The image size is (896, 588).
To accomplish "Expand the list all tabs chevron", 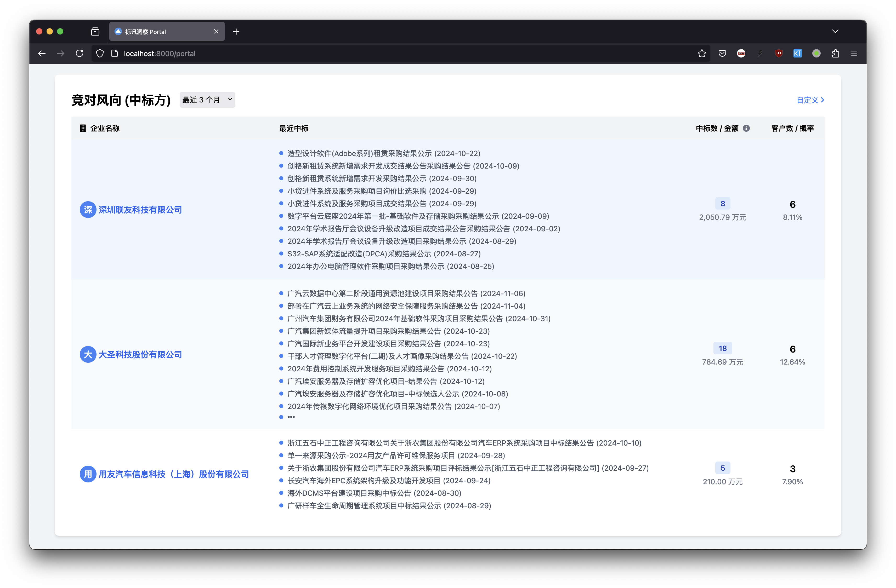I will coord(835,31).
